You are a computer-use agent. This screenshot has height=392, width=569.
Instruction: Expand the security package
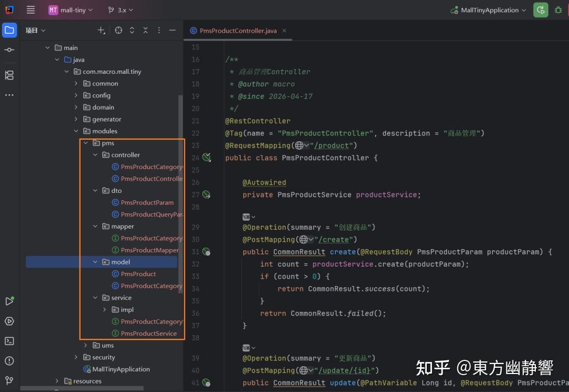tap(76, 357)
